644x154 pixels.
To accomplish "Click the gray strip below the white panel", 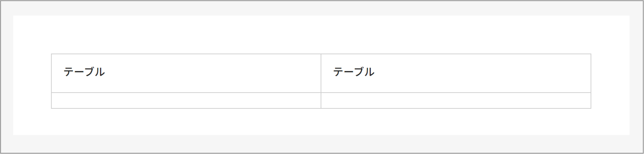I will [x=321, y=144].
